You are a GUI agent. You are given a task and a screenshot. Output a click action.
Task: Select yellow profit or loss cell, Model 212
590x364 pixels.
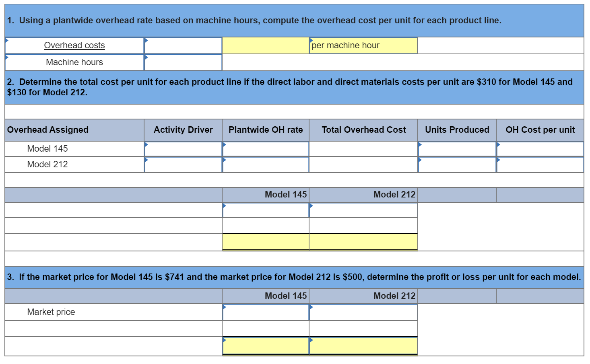tap(363, 346)
